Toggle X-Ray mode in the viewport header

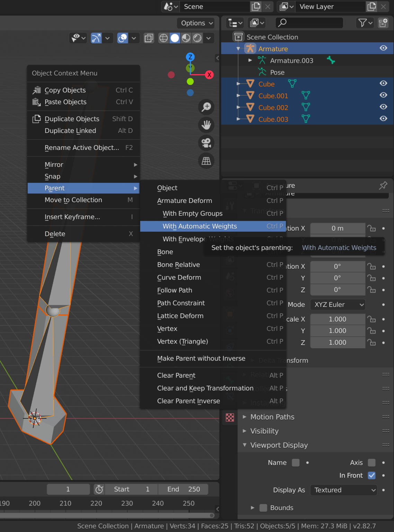[149, 38]
